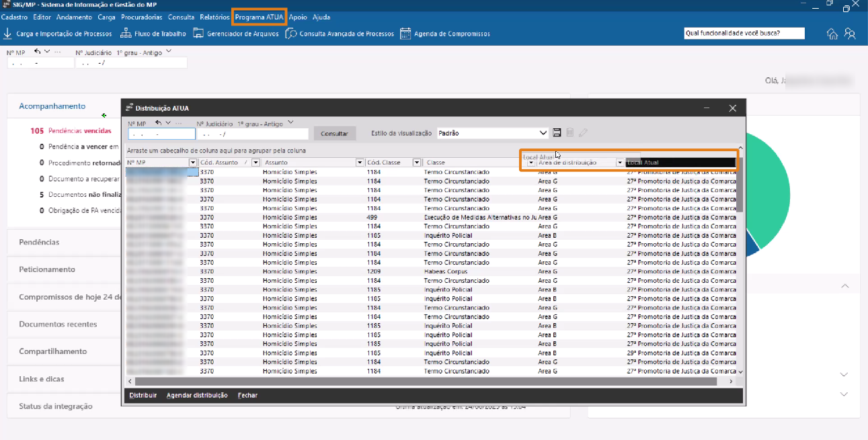Open the 105 Pendências vencidas link
The width and height of the screenshot is (868, 440).
tap(71, 131)
